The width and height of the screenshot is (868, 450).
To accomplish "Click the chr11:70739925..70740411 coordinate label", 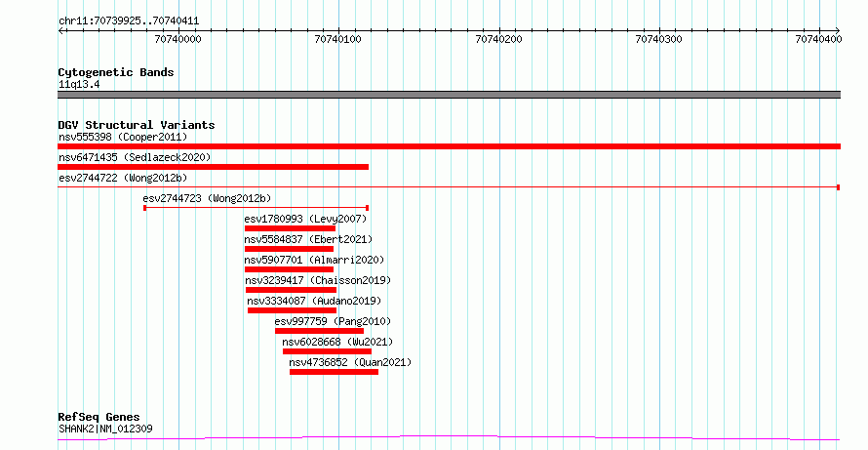I will point(129,21).
